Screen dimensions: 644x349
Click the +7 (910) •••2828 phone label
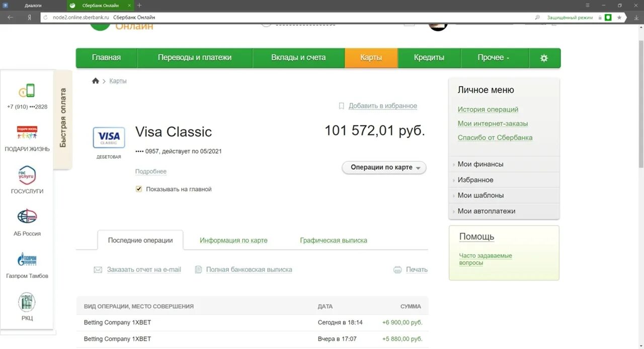point(27,107)
